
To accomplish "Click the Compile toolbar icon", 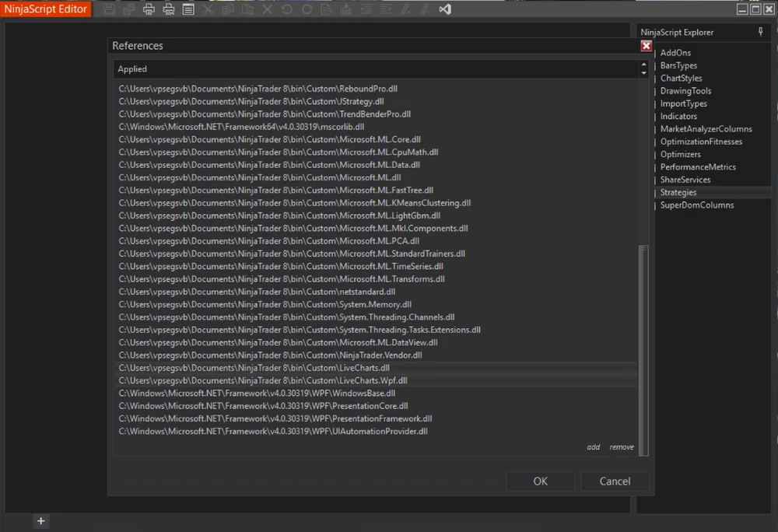I will (x=346, y=9).
